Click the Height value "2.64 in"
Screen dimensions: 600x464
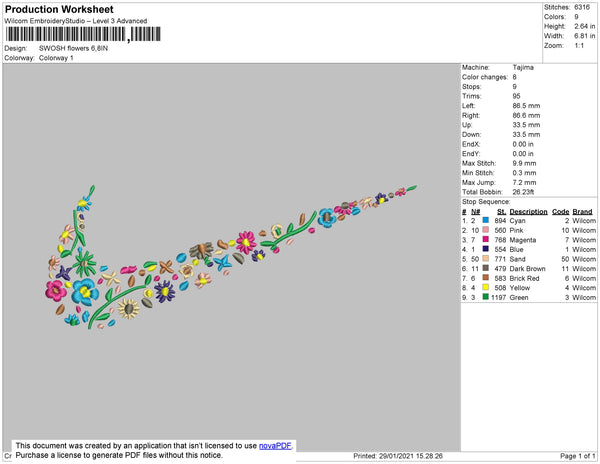pyautogui.click(x=585, y=26)
